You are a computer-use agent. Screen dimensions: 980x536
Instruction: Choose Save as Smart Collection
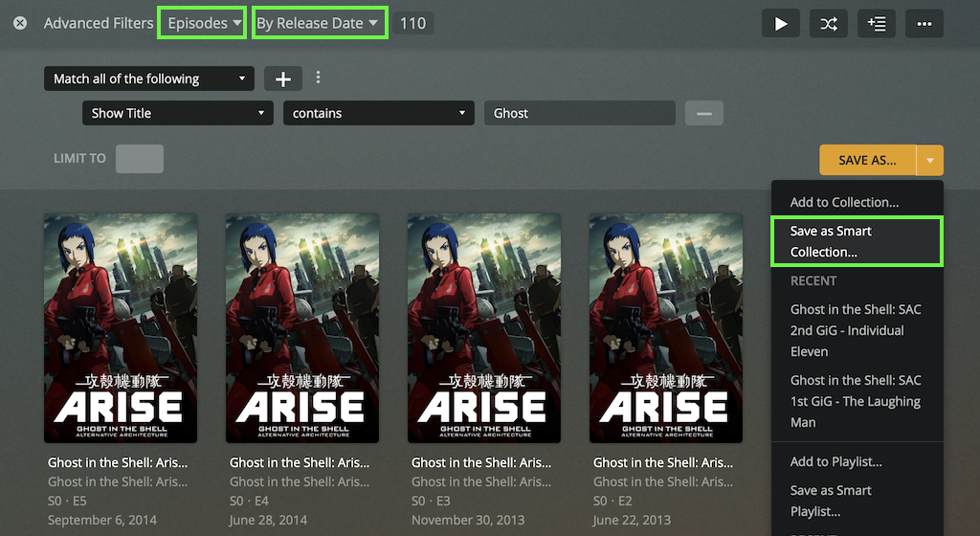tap(857, 241)
